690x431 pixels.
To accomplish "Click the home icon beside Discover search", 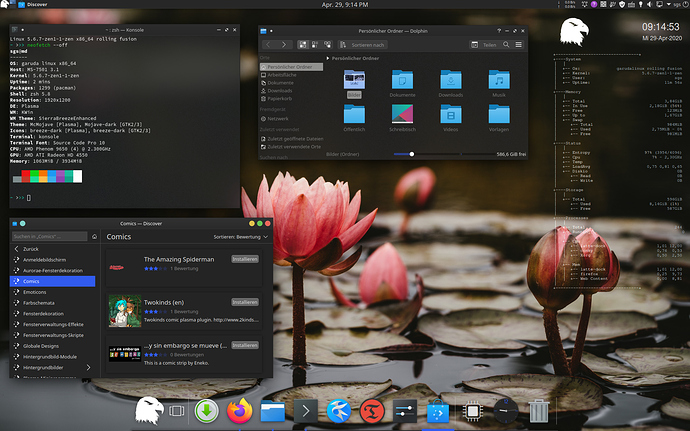I will click(x=94, y=236).
